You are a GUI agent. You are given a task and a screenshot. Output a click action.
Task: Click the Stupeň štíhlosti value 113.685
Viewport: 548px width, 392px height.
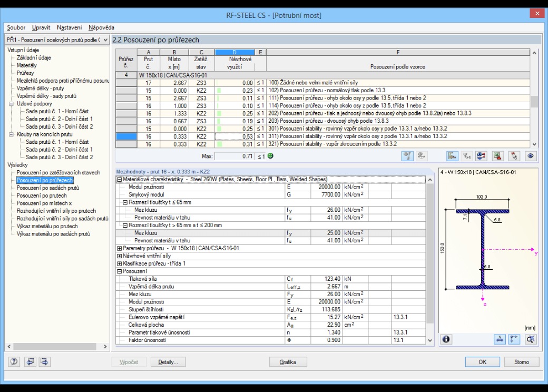tap(326, 310)
